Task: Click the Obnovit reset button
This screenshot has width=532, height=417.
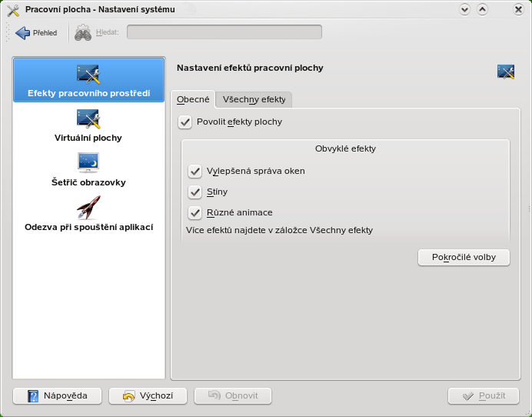Action: (233, 396)
